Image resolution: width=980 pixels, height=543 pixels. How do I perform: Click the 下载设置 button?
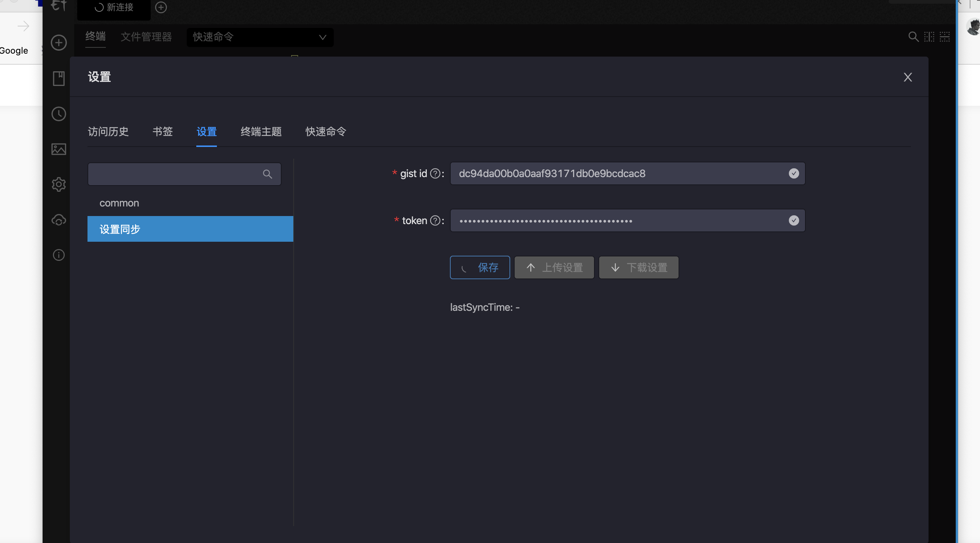tap(639, 267)
